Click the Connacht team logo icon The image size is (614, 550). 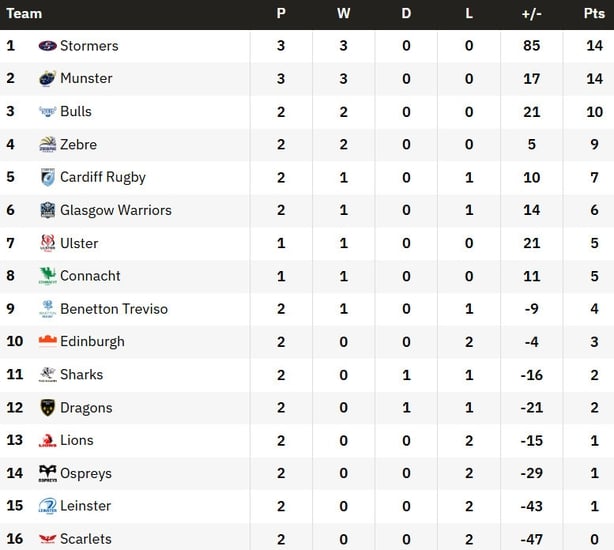click(47, 276)
